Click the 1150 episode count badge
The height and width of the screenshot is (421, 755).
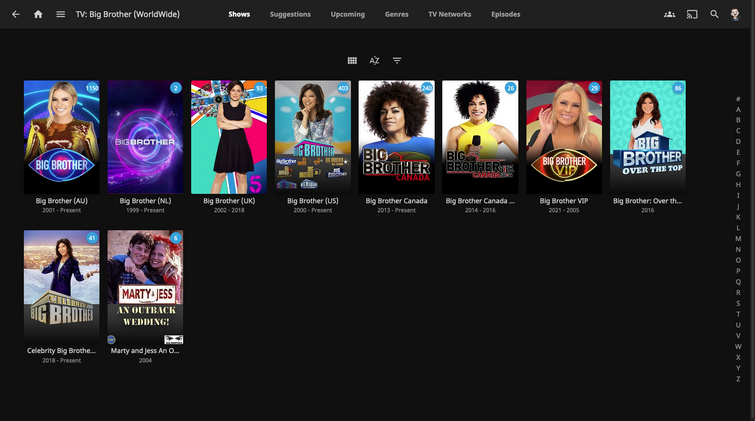pos(92,88)
